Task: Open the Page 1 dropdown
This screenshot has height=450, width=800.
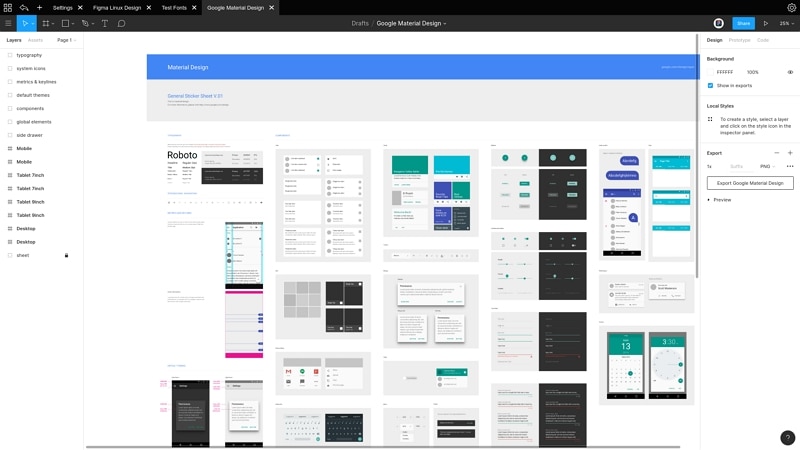Action: coord(66,40)
